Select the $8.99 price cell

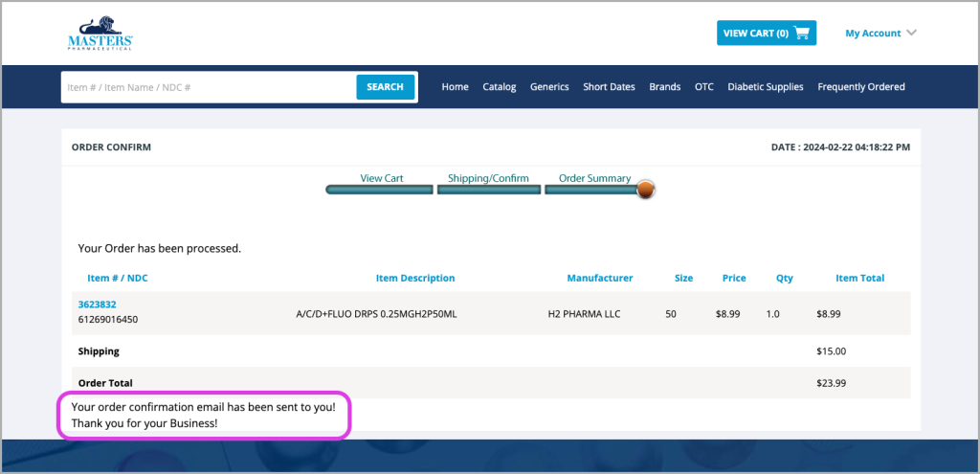click(x=728, y=314)
